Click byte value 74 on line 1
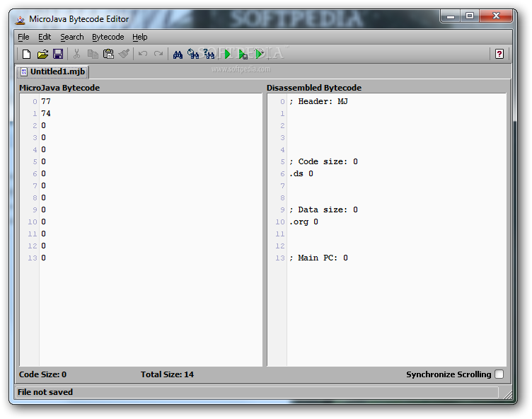This screenshot has width=532, height=419. [x=46, y=113]
